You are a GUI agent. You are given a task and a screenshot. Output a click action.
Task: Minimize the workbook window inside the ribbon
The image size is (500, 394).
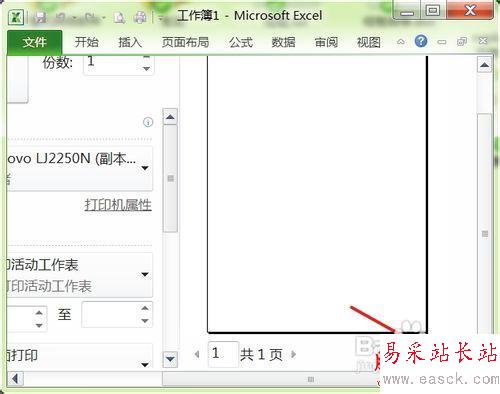click(x=442, y=42)
